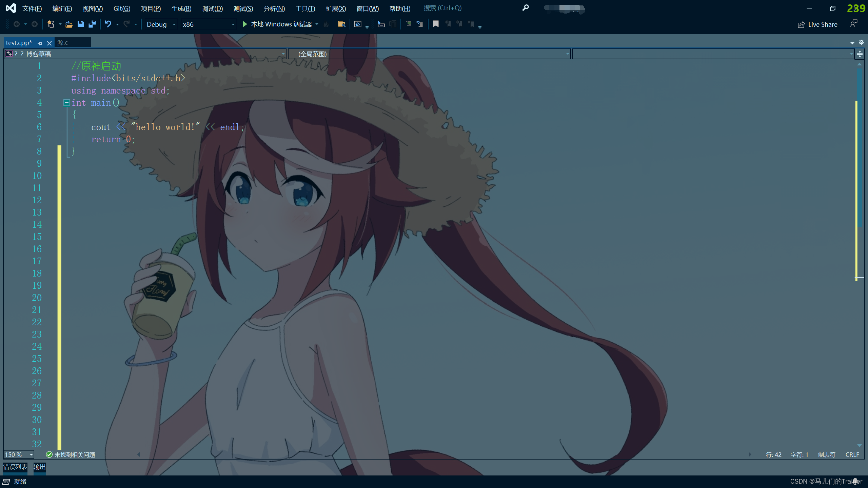868x488 pixels.
Task: Click the return 0; line of code
Action: point(113,139)
